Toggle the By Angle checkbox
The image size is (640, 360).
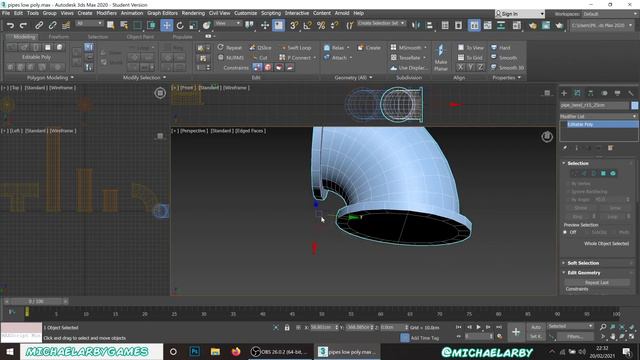568,200
